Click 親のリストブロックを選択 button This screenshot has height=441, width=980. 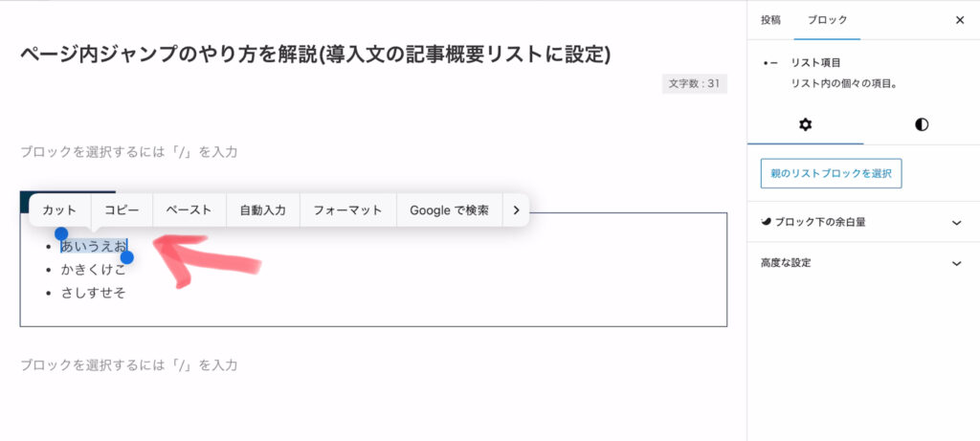pos(831,173)
